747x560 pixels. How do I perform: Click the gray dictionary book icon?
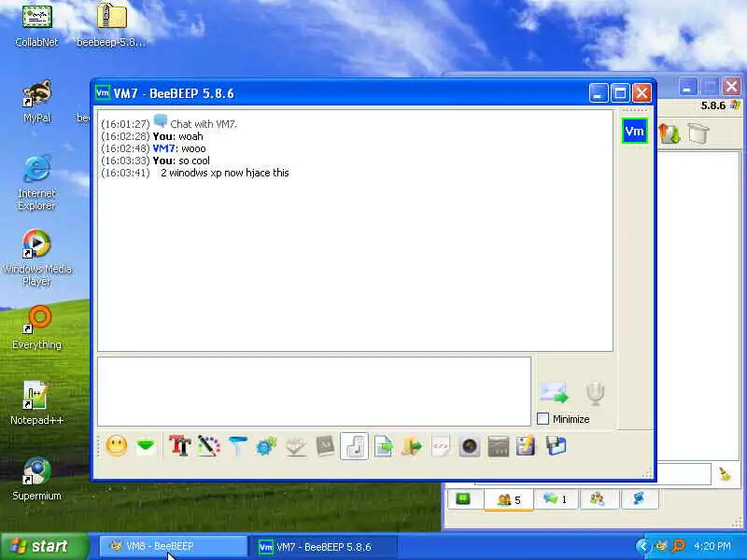(x=325, y=446)
